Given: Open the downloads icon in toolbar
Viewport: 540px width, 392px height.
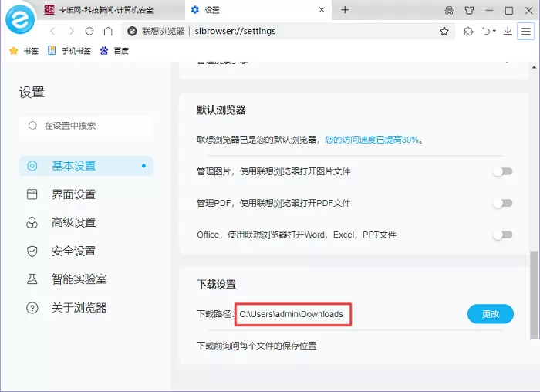Looking at the screenshot, I should click(508, 32).
